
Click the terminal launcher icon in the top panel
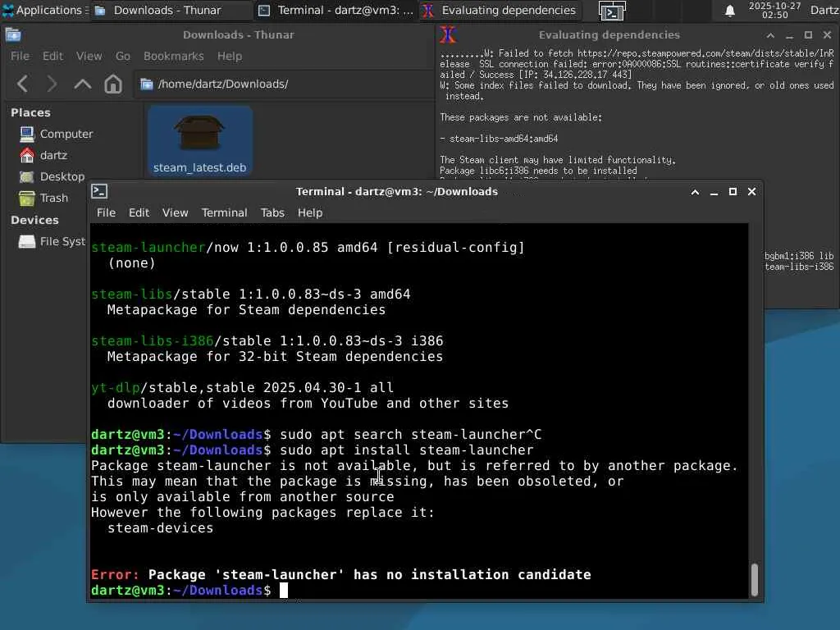[x=612, y=11]
